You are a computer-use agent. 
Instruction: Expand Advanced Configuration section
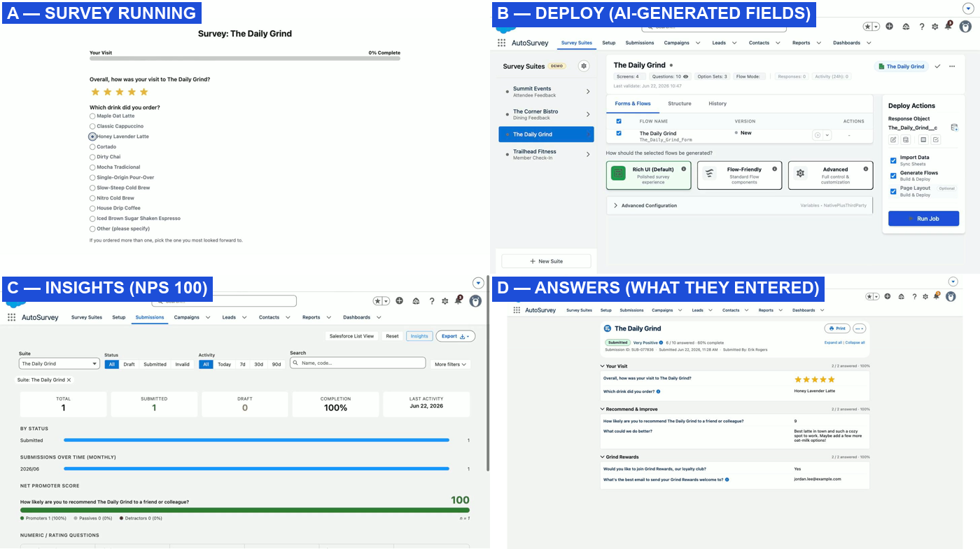(x=740, y=206)
